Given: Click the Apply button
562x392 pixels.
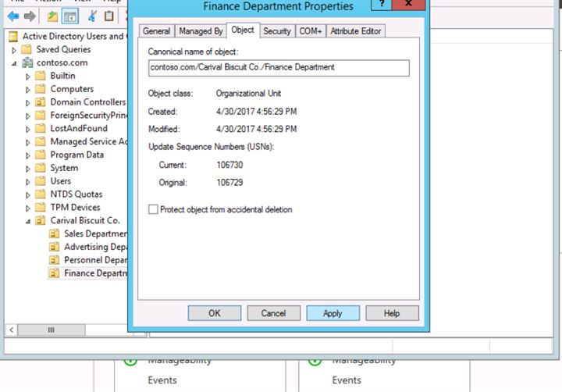Looking at the screenshot, I should [333, 313].
